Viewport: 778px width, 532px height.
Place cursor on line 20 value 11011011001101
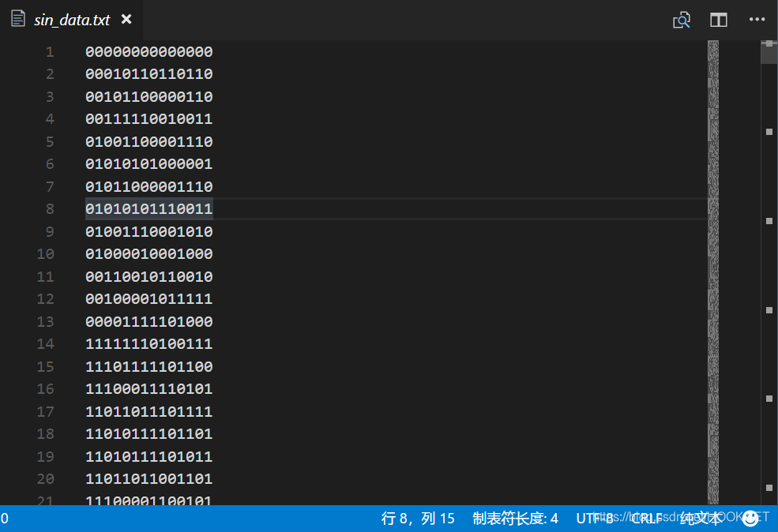(x=148, y=479)
